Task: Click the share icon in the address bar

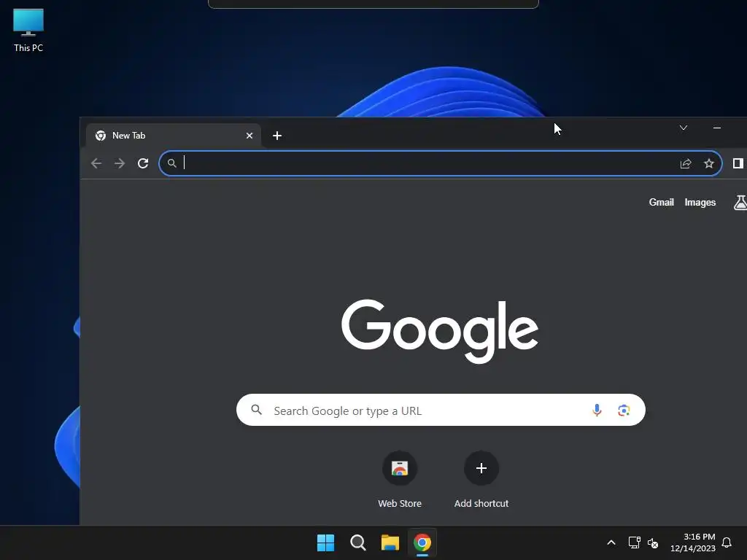Action: (686, 163)
